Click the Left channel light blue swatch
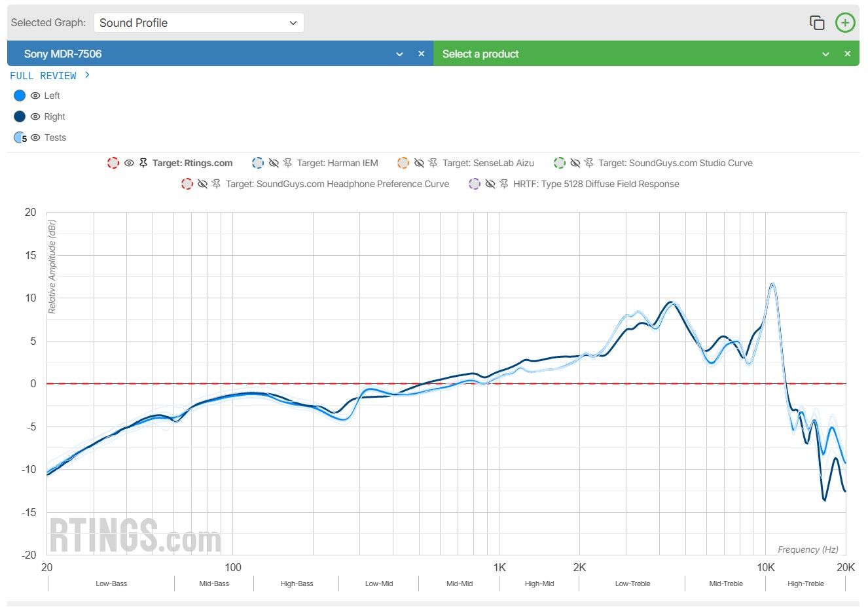The height and width of the screenshot is (611, 868). coord(20,96)
